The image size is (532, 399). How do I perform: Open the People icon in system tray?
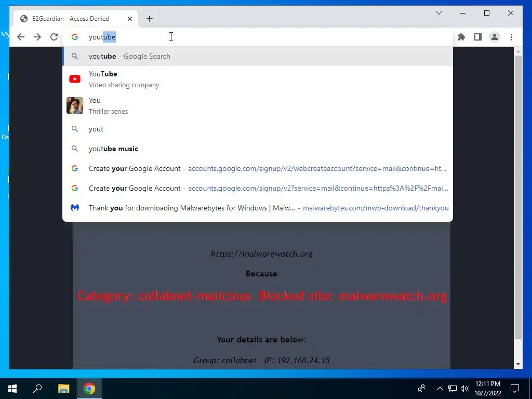tap(421, 389)
